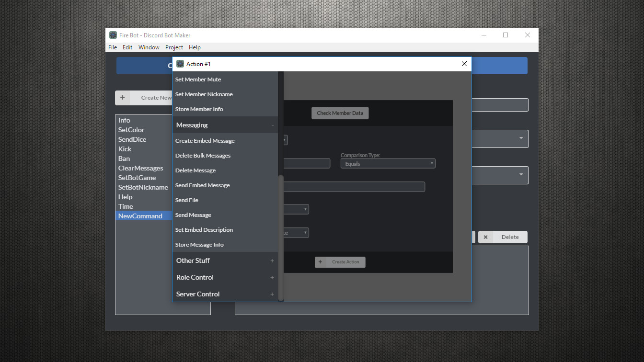
Task: Open the File menu
Action: click(113, 47)
